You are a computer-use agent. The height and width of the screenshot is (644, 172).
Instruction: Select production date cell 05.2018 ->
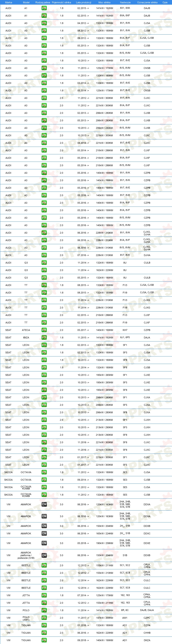[x=83, y=543]
